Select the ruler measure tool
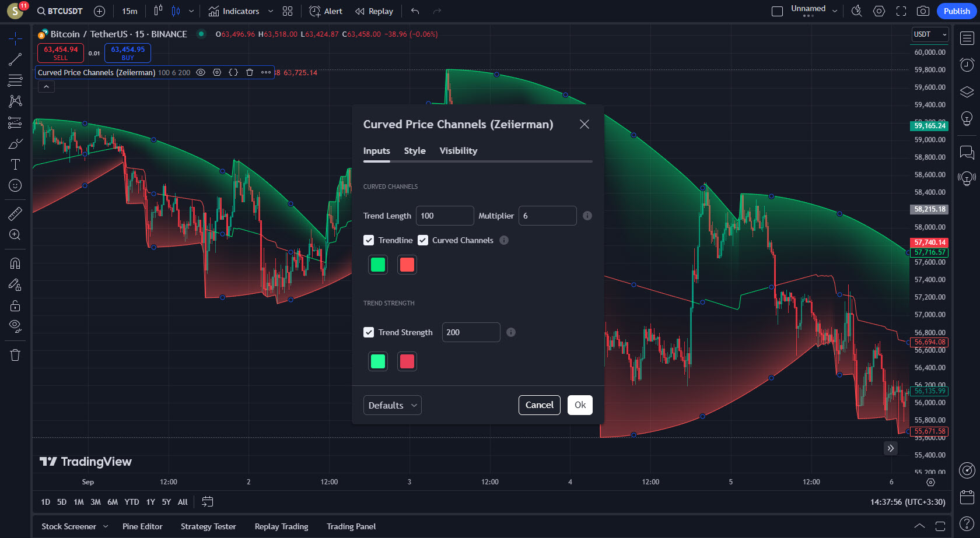The image size is (980, 538). [15, 213]
